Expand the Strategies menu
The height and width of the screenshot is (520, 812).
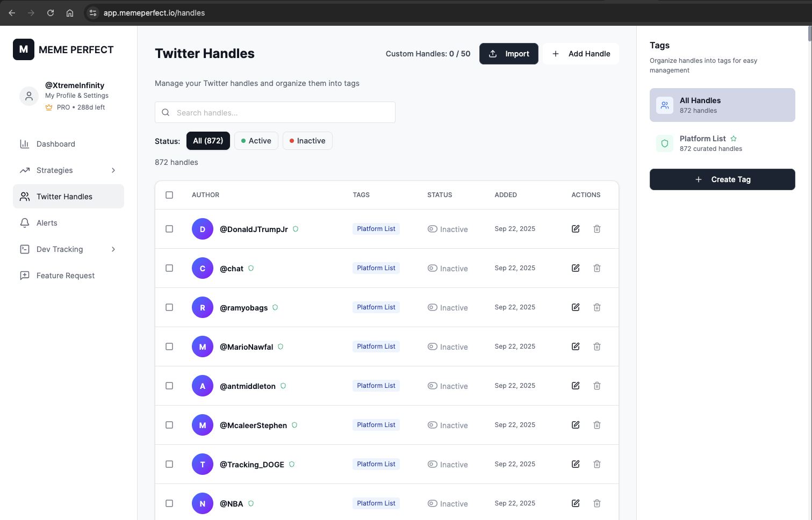pyautogui.click(x=54, y=170)
